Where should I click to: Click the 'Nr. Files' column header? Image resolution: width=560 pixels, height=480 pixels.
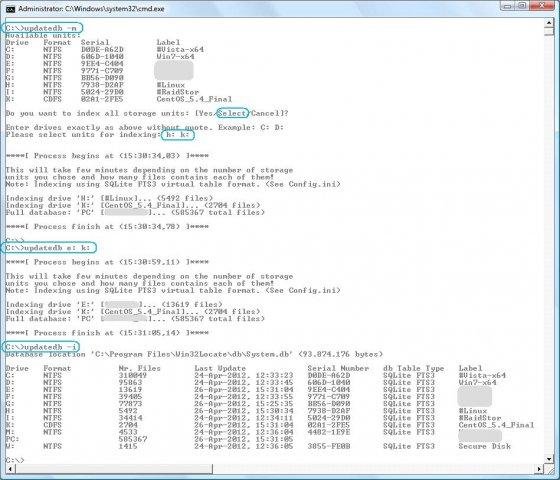click(140, 368)
